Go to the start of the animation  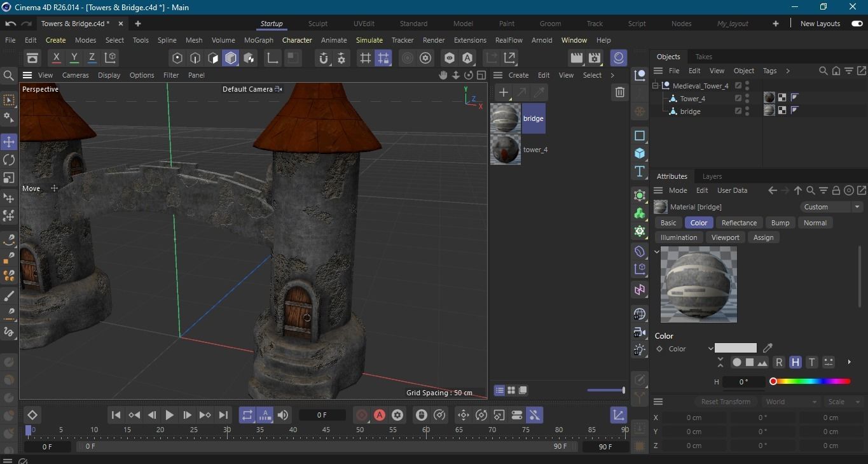[116, 415]
